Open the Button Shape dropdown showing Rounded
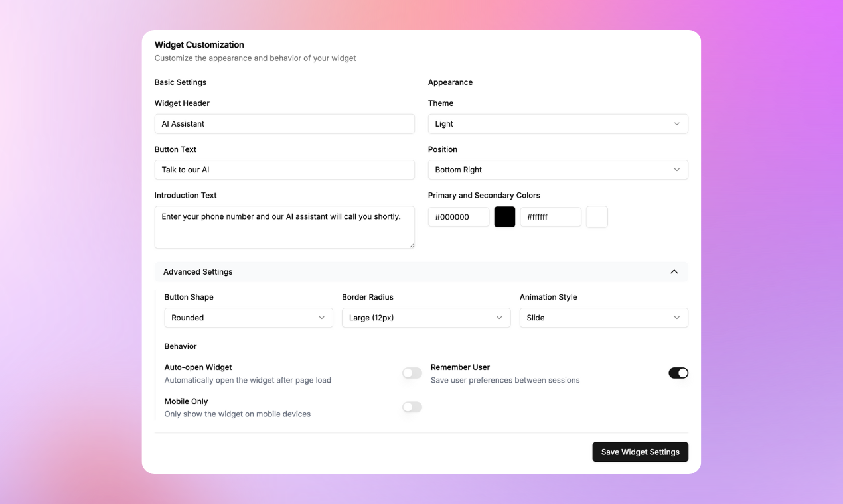 (x=248, y=318)
